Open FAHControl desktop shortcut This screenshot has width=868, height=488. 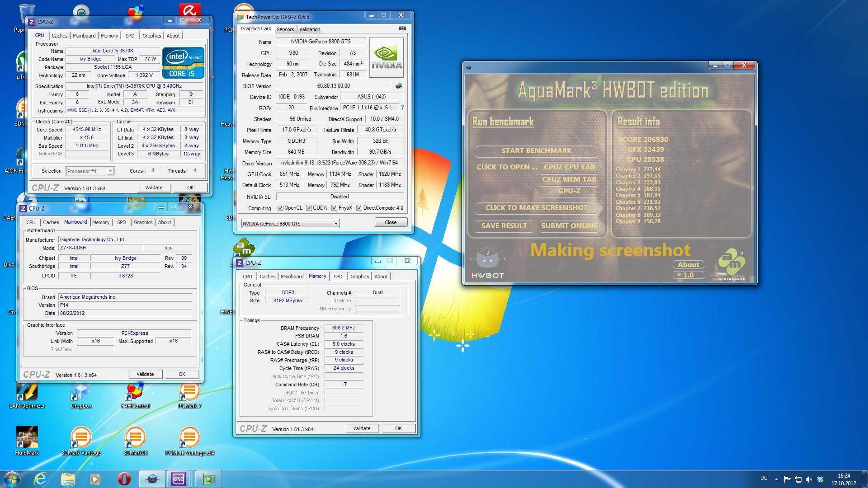pos(135,396)
